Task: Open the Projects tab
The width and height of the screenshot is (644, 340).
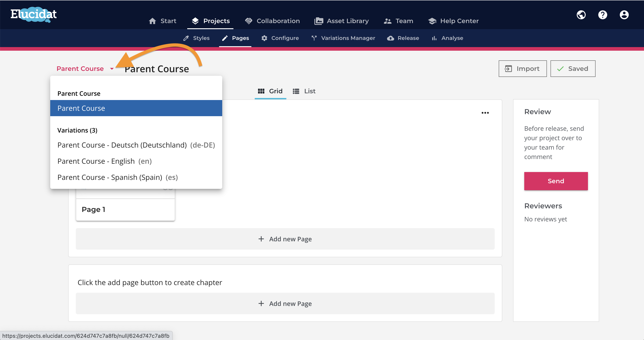Action: click(x=211, y=21)
